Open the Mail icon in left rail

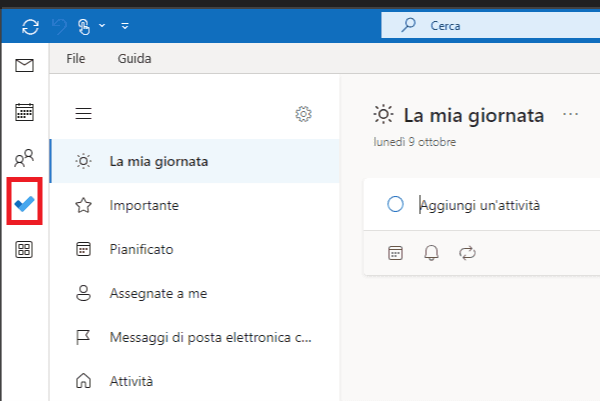tap(24, 66)
